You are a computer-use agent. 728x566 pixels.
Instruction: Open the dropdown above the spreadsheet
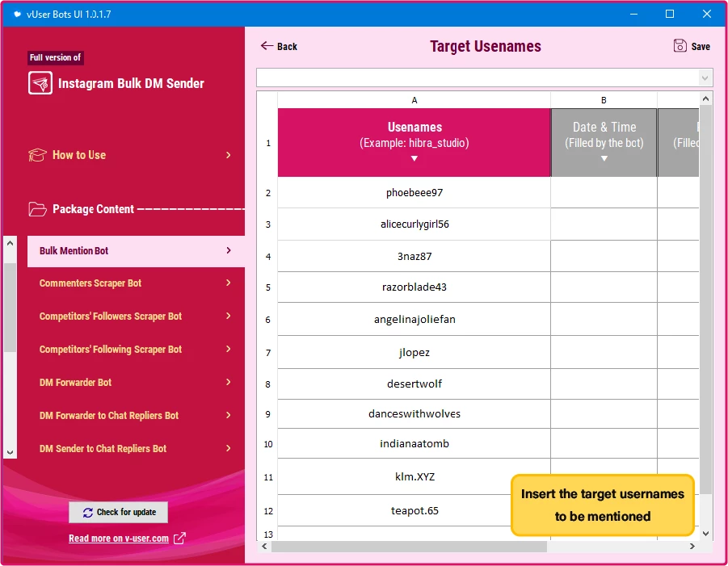click(x=705, y=78)
